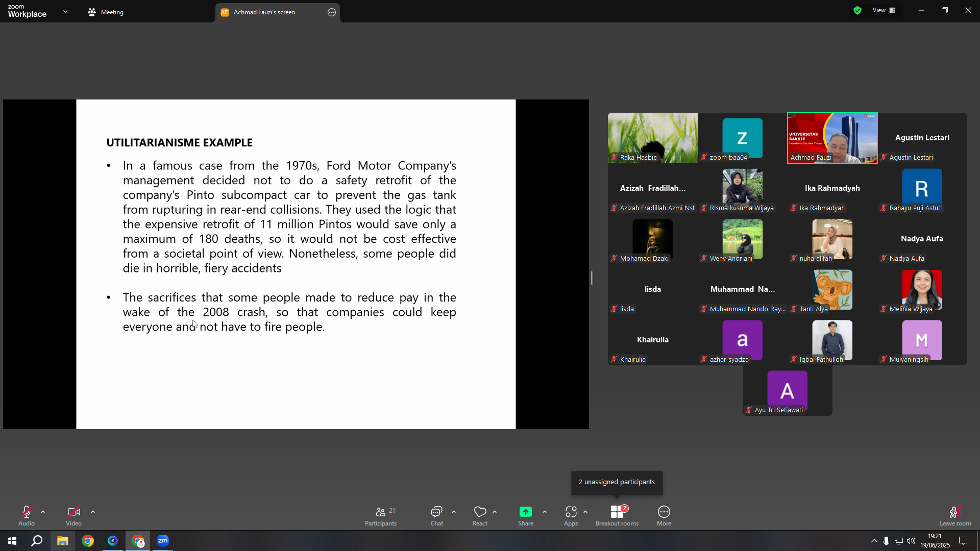Select Weny Andriani participant tile

click(x=743, y=239)
